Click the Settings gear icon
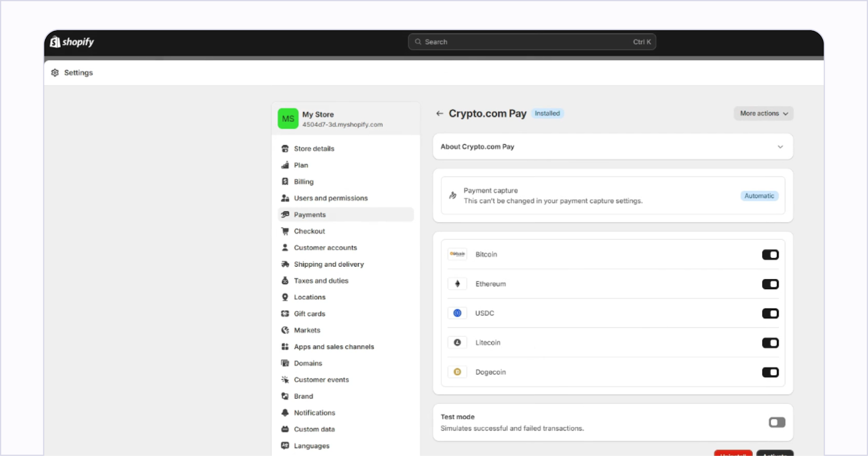The height and width of the screenshot is (456, 868). click(x=55, y=73)
